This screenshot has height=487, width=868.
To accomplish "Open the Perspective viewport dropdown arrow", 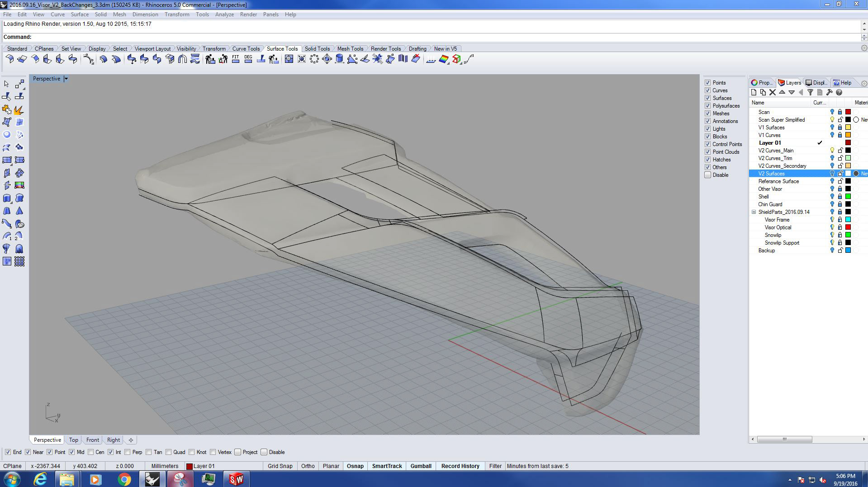I will pos(66,79).
